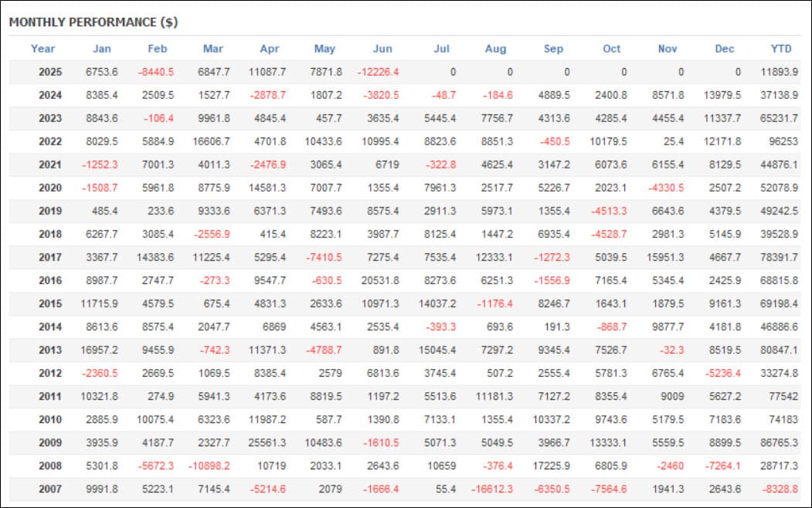Click the May column header
Image resolution: width=812 pixels, height=508 pixels.
(324, 49)
